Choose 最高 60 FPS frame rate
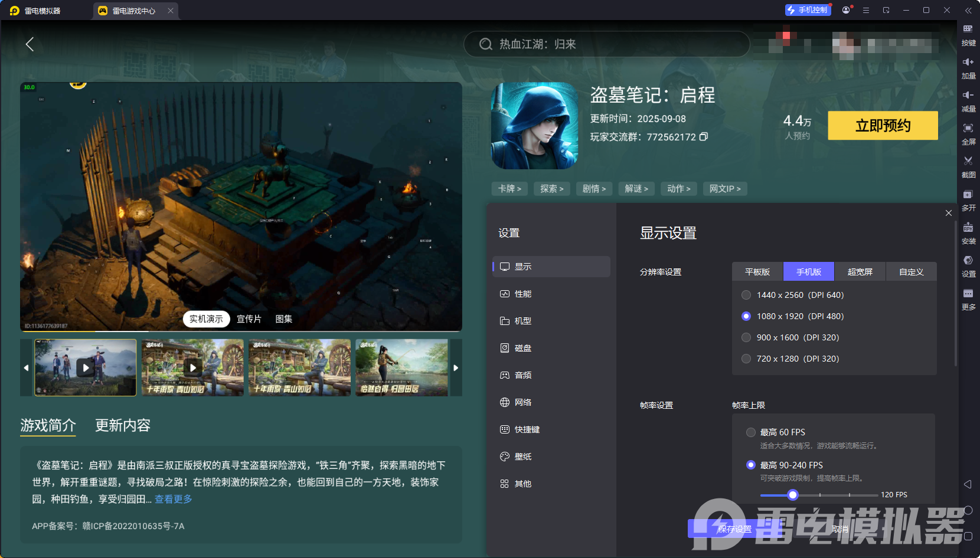This screenshot has width=980, height=558. tap(751, 432)
